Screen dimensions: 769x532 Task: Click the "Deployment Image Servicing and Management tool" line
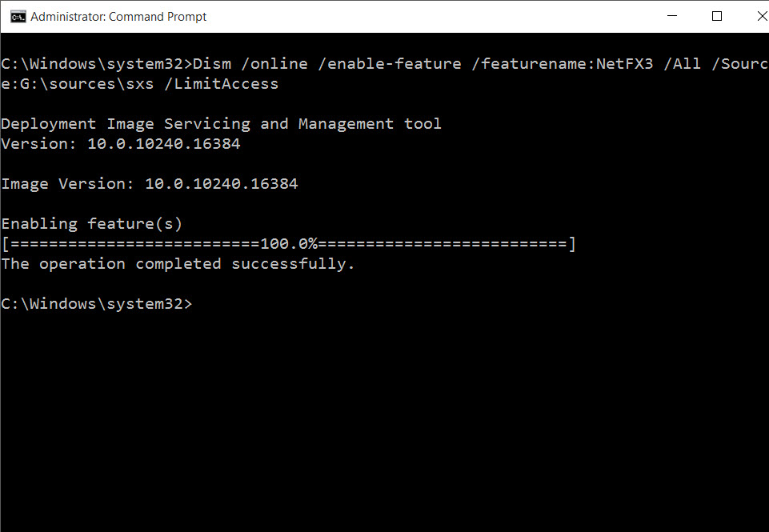221,123
